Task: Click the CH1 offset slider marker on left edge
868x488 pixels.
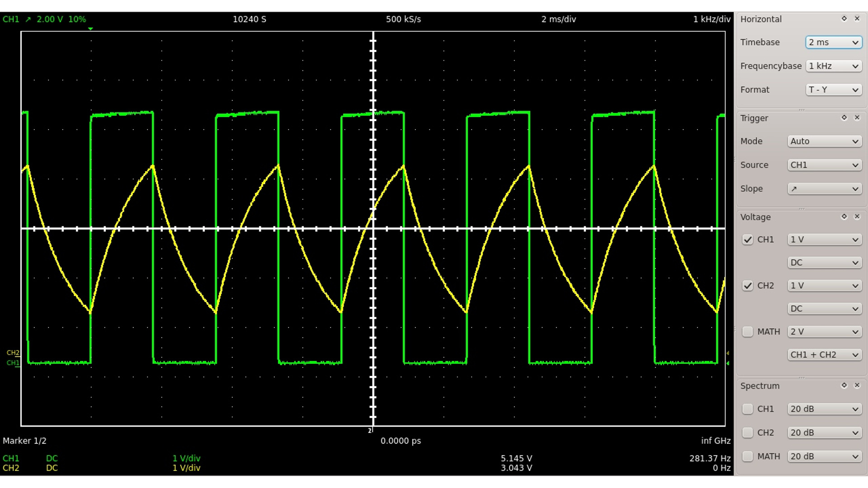Action: coord(14,363)
